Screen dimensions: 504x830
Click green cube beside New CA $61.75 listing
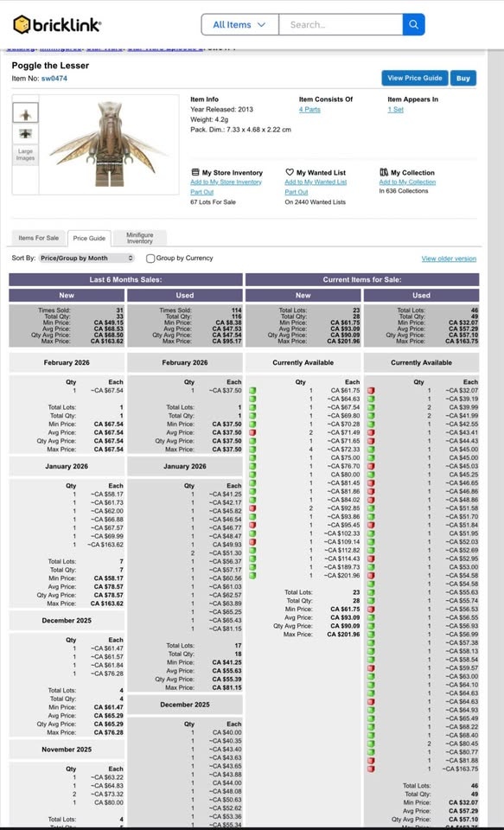coord(252,391)
